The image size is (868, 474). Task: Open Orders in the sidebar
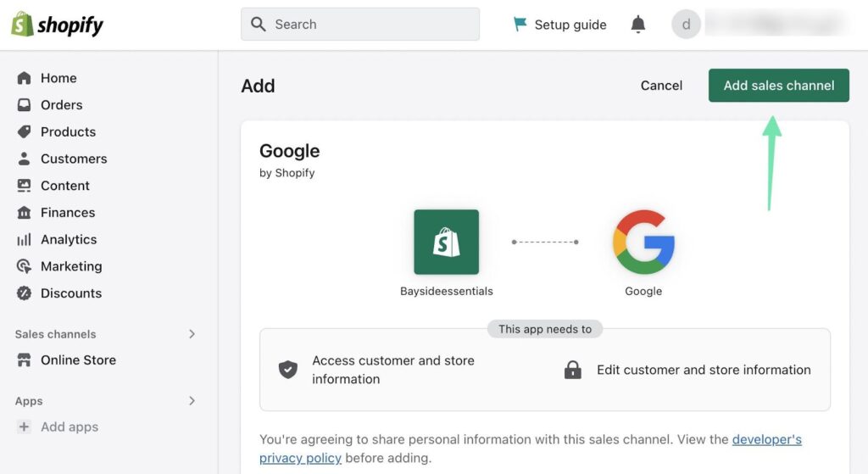(x=61, y=105)
